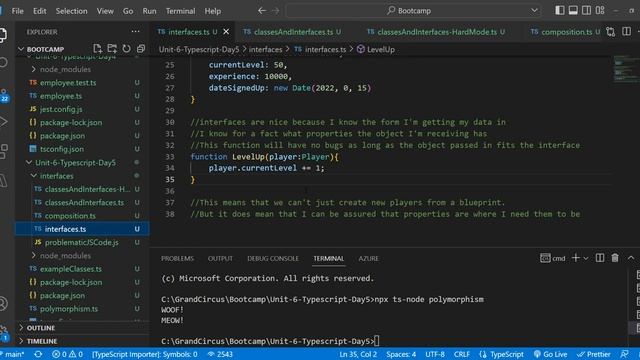Image resolution: width=640 pixels, height=360 pixels.
Task: Open source control changes for file
Action: tap(611, 31)
